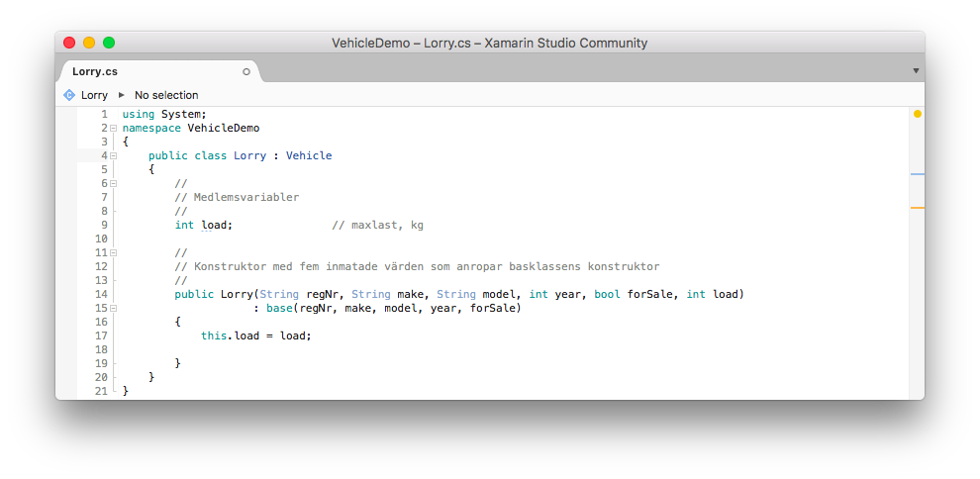Open the Lorry breadcrumb selector

(94, 95)
